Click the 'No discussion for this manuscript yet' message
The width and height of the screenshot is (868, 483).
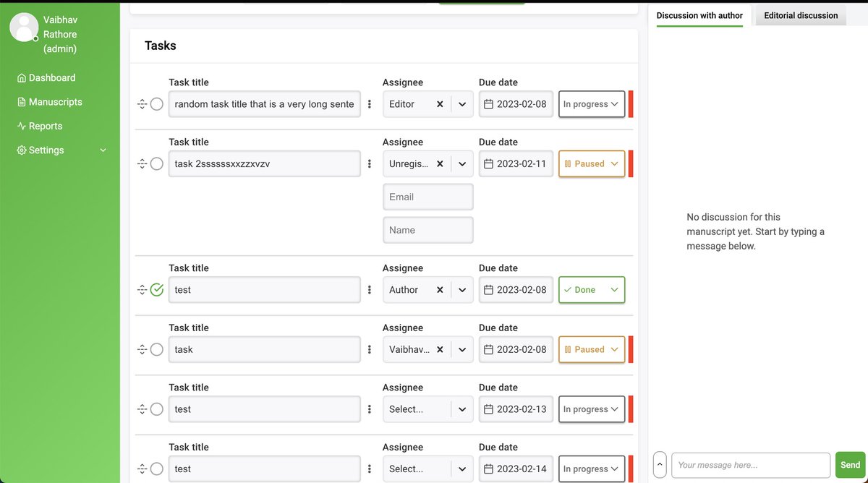pyautogui.click(x=756, y=231)
